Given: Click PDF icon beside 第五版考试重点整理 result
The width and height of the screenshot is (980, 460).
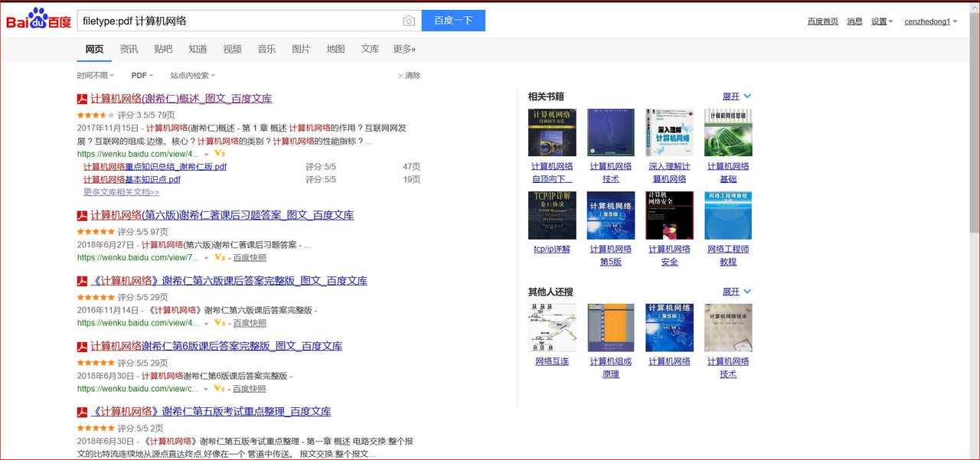Looking at the screenshot, I should tap(82, 412).
